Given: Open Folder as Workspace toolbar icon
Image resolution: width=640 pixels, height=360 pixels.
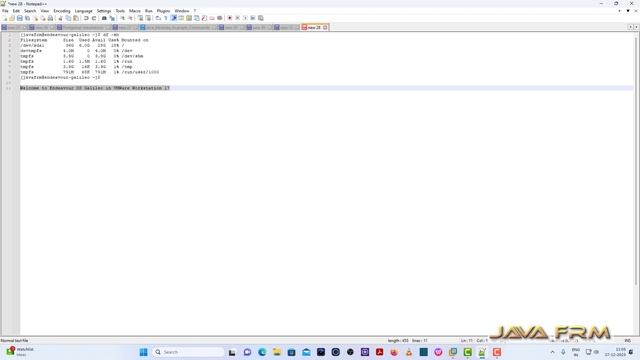Looking at the screenshot, I should [212, 18].
